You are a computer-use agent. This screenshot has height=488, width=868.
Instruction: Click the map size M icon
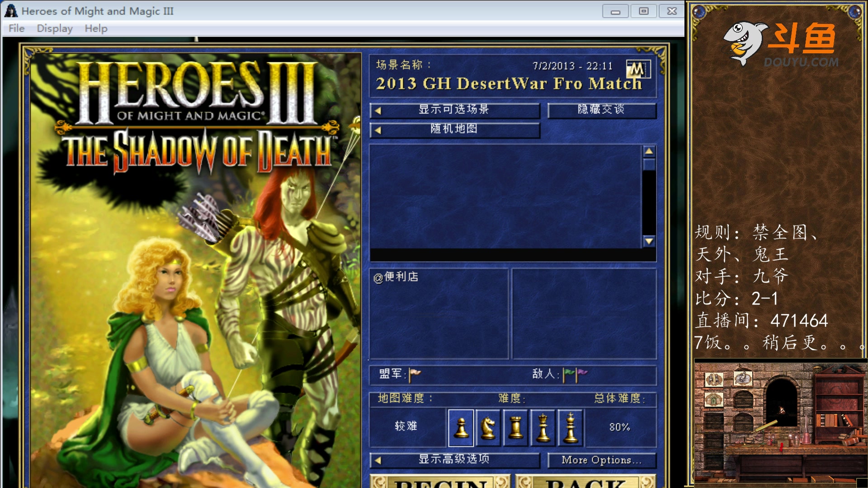pyautogui.click(x=638, y=69)
